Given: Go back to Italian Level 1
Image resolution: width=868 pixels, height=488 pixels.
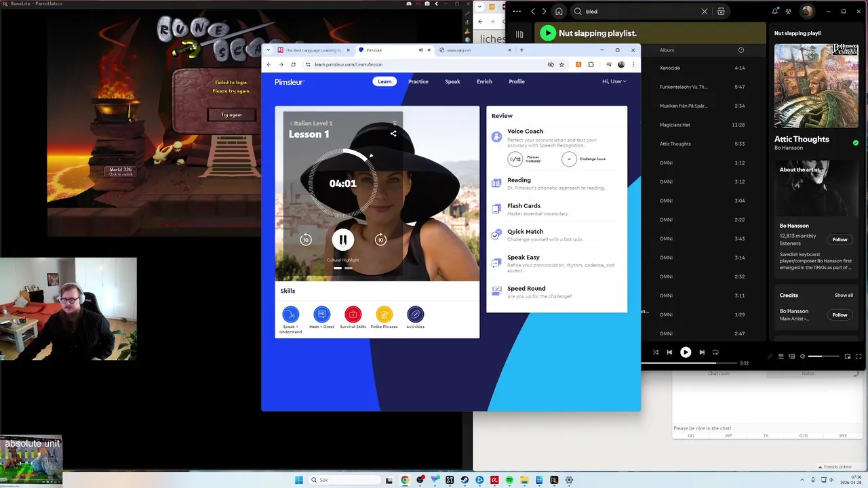Looking at the screenshot, I should (311, 123).
